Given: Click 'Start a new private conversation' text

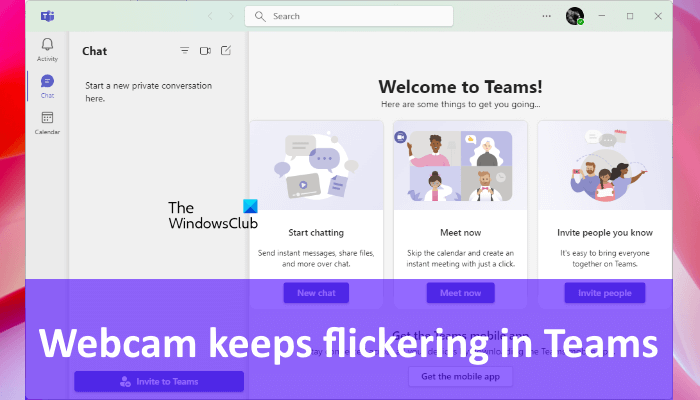Looking at the screenshot, I should click(x=149, y=92).
